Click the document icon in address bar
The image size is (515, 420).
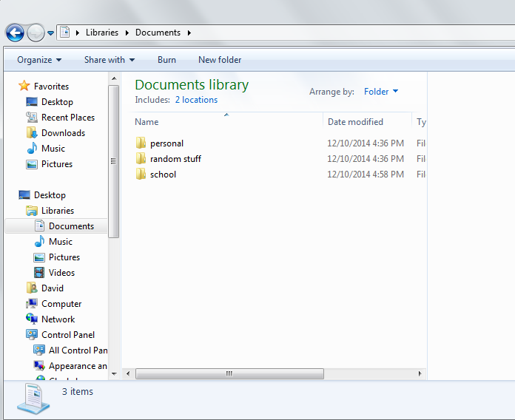[64, 32]
